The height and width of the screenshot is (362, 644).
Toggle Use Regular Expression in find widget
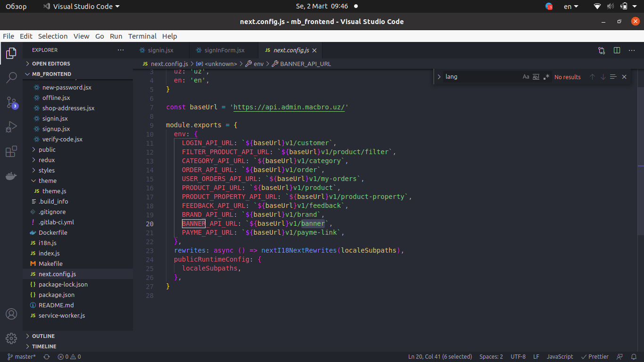(x=546, y=77)
